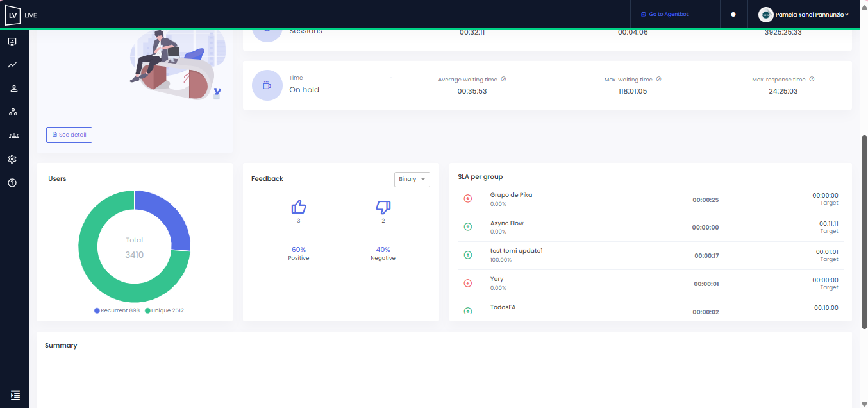Screen dimensions: 868x408
Task: Click the 00:00:25 time for Grupo de Pika
Action: click(706, 200)
